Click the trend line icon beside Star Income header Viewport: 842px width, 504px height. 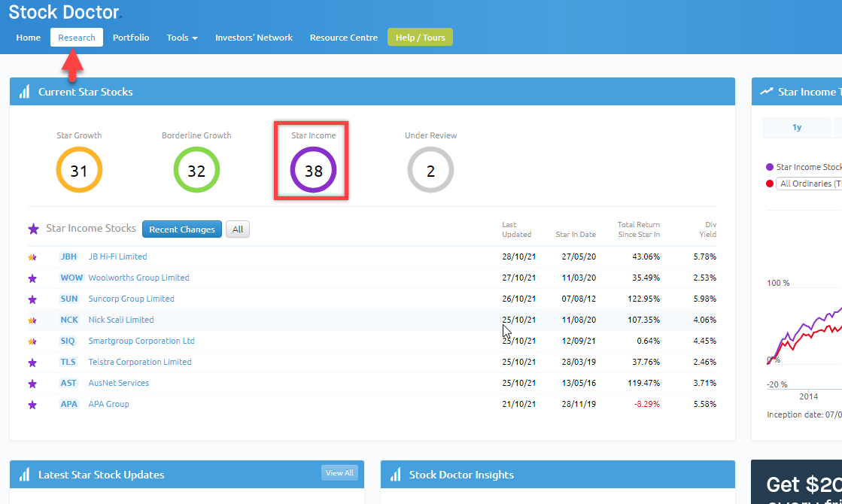pos(766,92)
